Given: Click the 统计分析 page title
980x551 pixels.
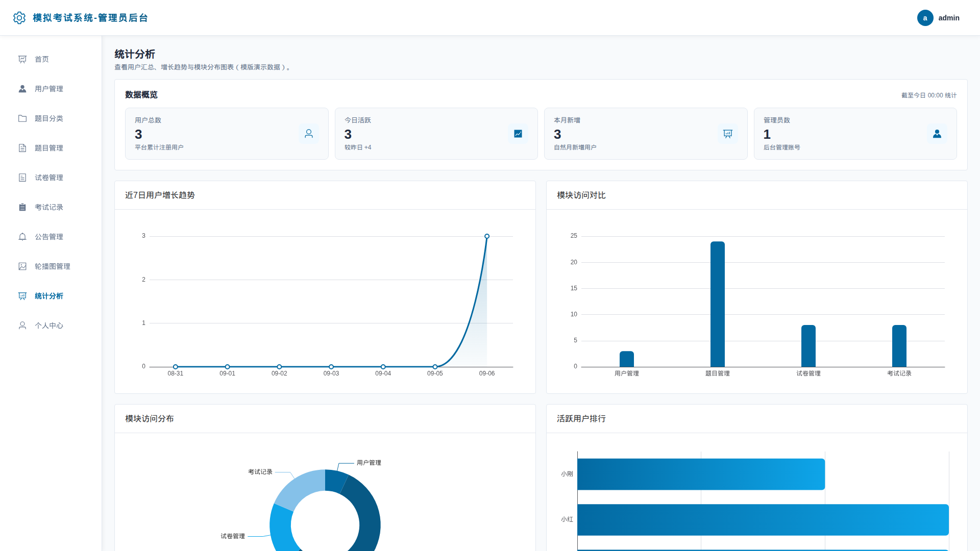Looking at the screenshot, I should (135, 54).
